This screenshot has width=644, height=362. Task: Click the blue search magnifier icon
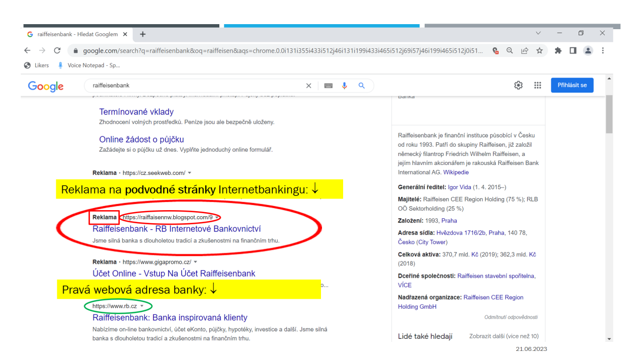click(361, 86)
